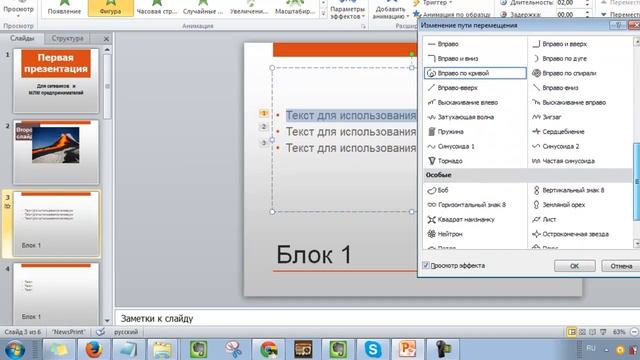This screenshot has width=640, height=360.
Task: Click the 63% zoom level
Action: point(619,332)
